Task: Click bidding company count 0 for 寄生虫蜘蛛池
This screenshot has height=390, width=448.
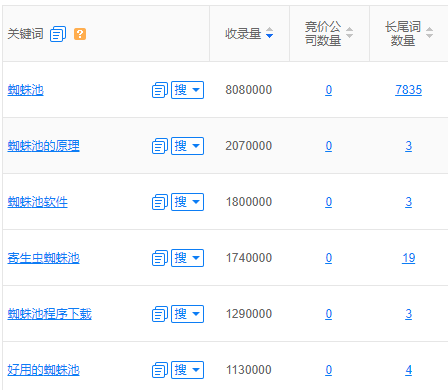Action: tap(329, 258)
